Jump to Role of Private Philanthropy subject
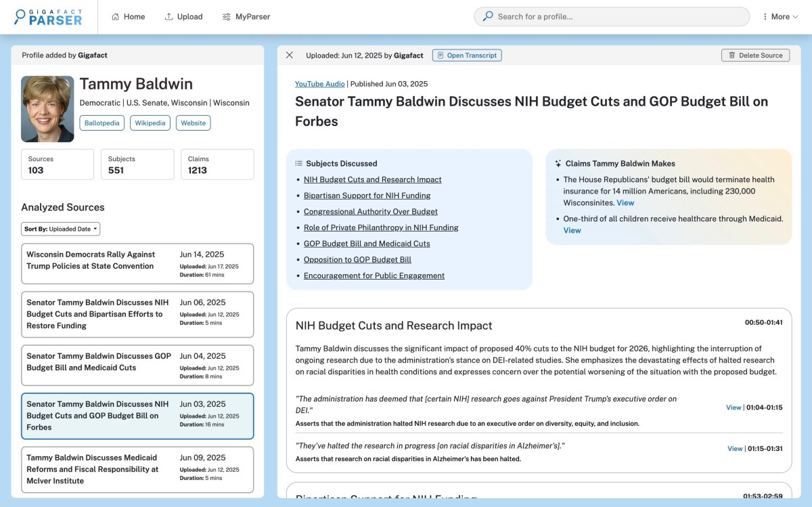The image size is (812, 507). point(381,227)
